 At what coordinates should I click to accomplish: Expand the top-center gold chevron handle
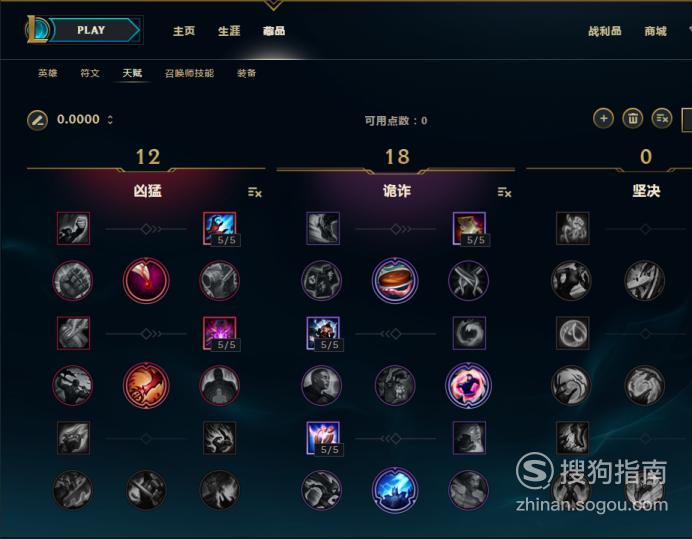[x=273, y=5]
